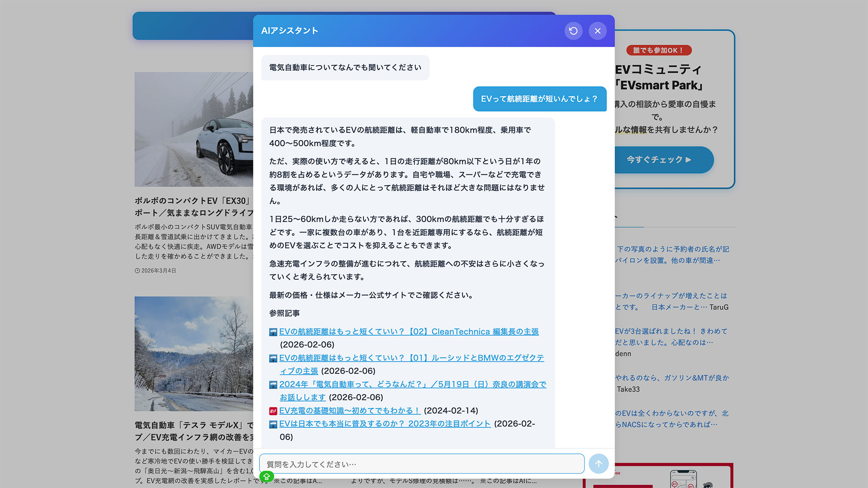The image size is (868, 488).
Task: Click site icon beside 2023年の注目ポイント reference
Action: pyautogui.click(x=273, y=424)
